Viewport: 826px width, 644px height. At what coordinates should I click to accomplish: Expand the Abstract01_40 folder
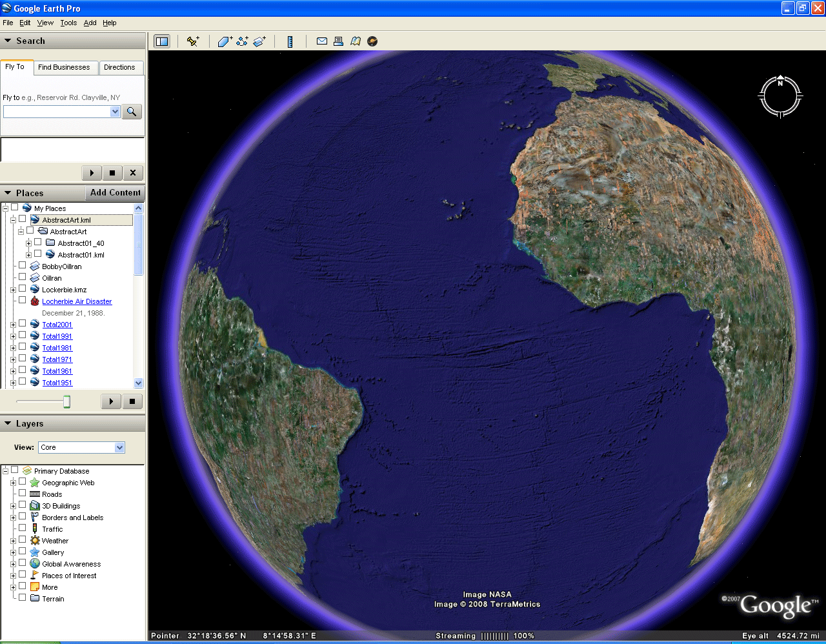pos(28,243)
